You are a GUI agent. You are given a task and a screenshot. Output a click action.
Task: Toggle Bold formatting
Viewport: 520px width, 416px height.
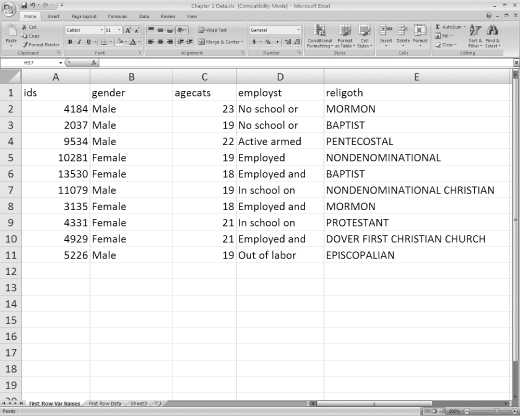pos(70,42)
